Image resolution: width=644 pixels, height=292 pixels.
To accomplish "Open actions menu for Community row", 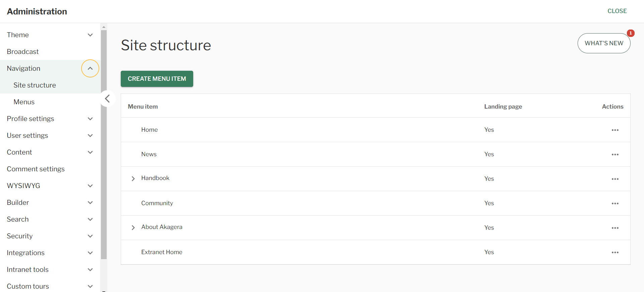I will [615, 203].
